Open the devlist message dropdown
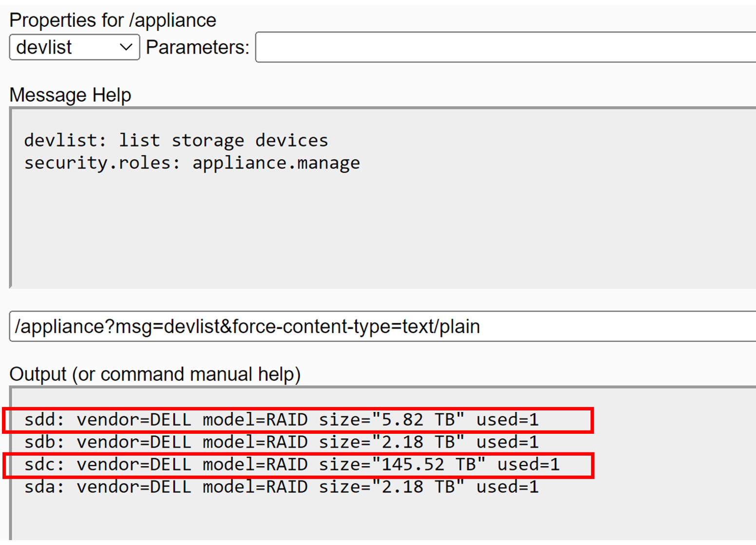Screen dimensions: 756x545 (x=74, y=47)
